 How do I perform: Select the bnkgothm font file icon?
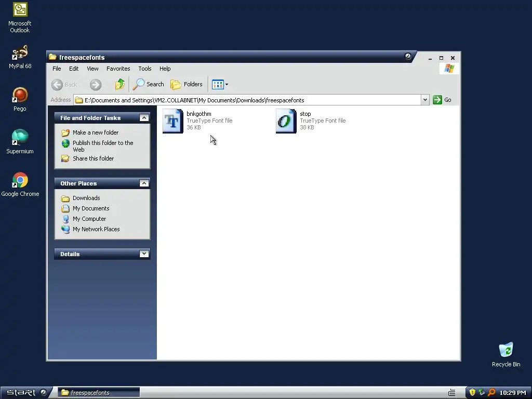click(x=172, y=121)
